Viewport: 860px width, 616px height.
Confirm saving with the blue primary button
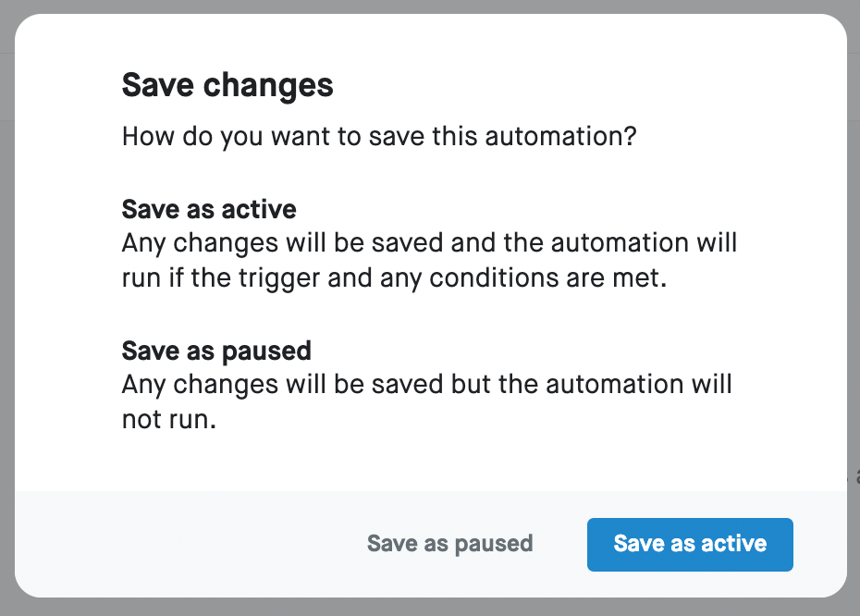pyautogui.click(x=690, y=544)
